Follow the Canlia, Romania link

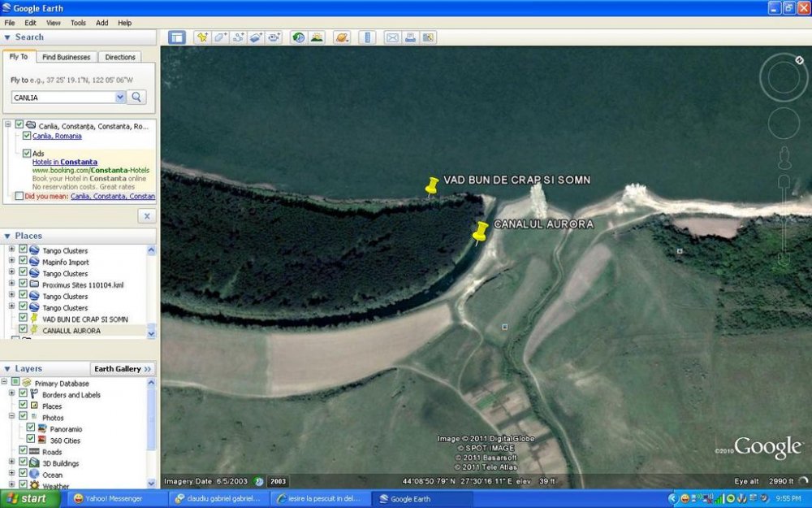tap(57, 136)
